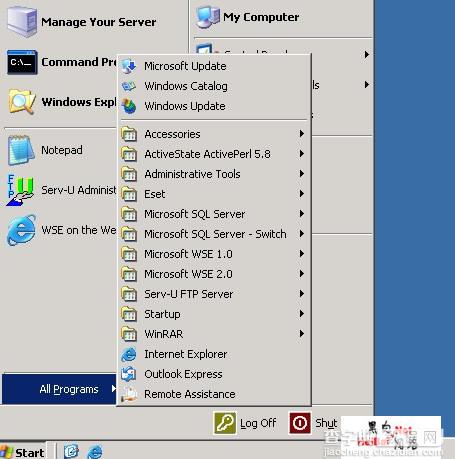Choose Internet Explorer in programs list
Image resolution: width=455 pixels, height=459 pixels.
pyautogui.click(x=214, y=354)
